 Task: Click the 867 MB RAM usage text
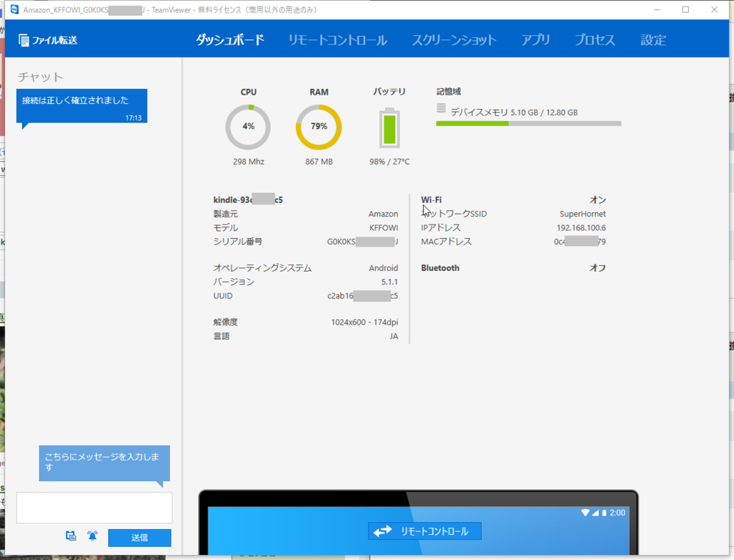(319, 161)
